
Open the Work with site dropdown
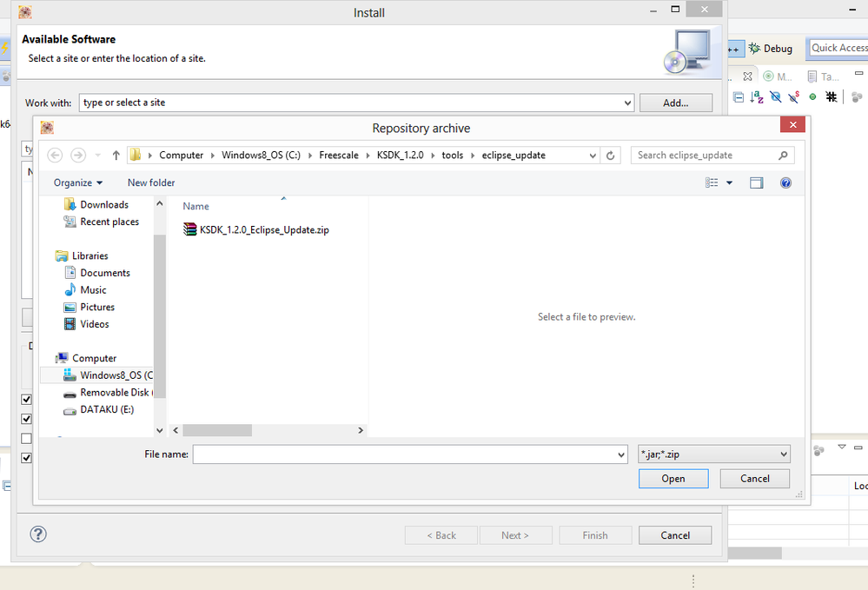tap(627, 103)
